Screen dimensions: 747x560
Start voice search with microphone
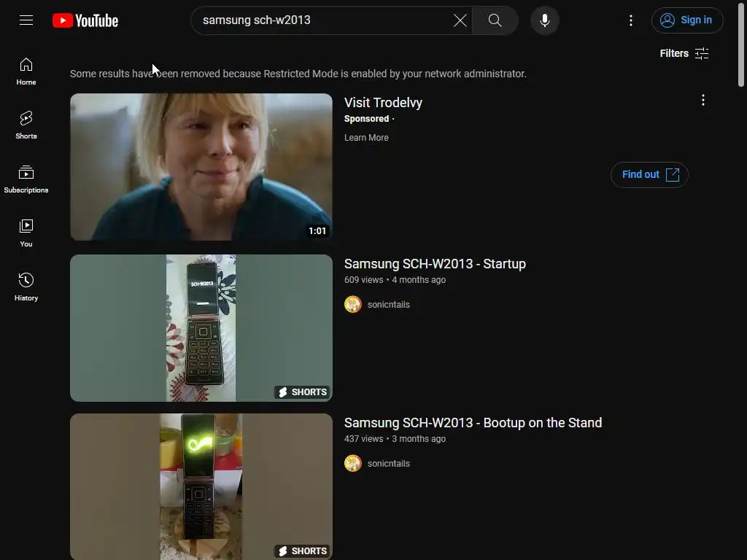tap(544, 20)
